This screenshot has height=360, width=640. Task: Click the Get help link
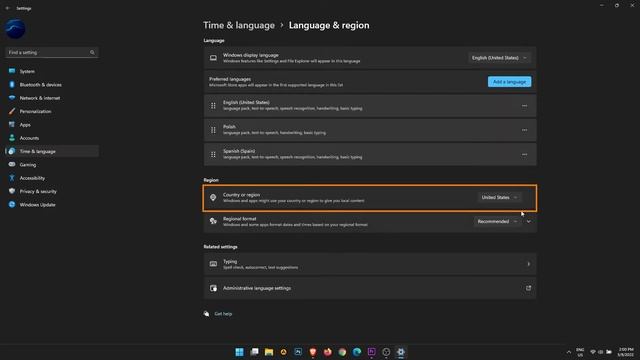coord(223,314)
